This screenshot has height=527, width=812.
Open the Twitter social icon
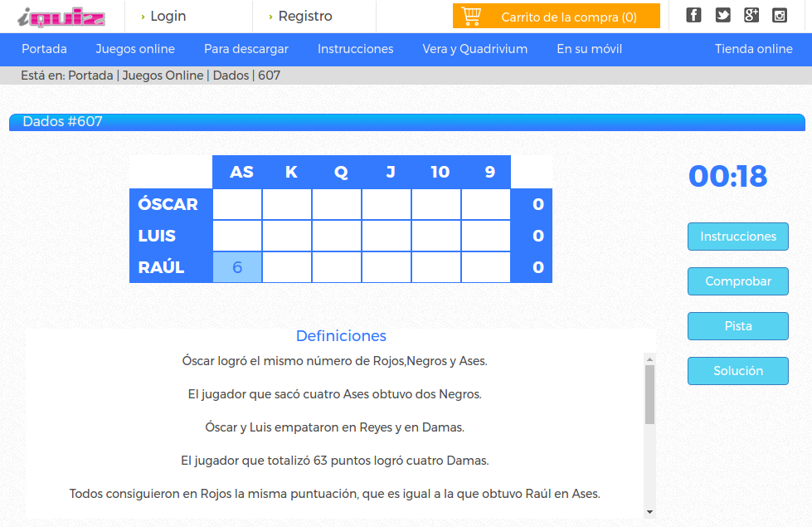722,15
